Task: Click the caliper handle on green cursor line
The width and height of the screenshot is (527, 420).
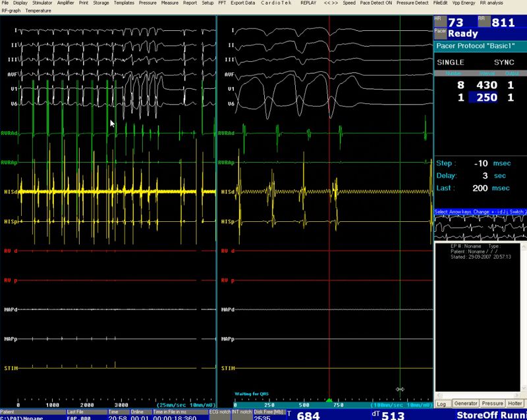Action: point(400,389)
